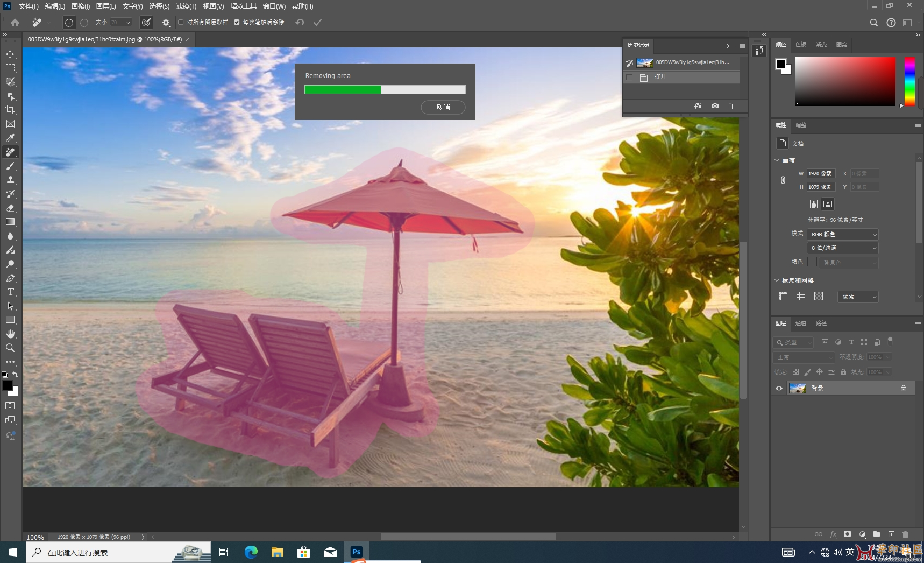924x563 pixels.
Task: Click the History panel camera snapshot icon
Action: coord(715,106)
